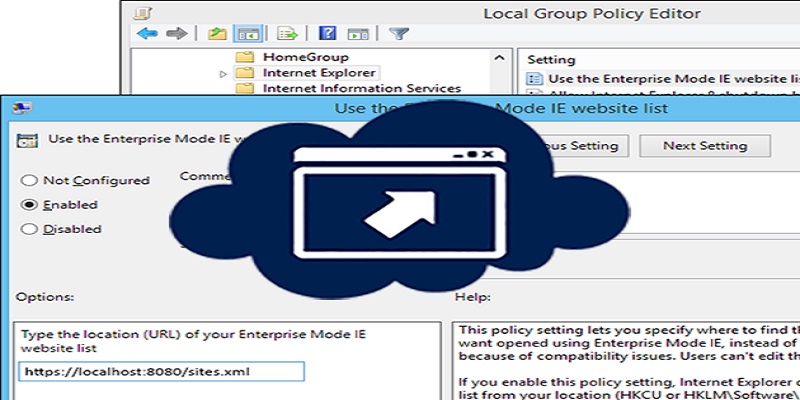Click the Enterprise Mode site list URL field

(162, 371)
